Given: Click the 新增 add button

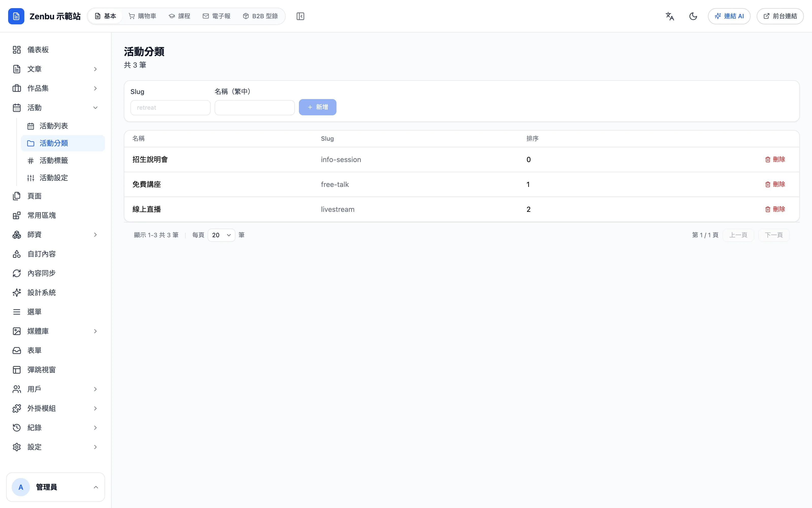Looking at the screenshot, I should click(x=317, y=107).
